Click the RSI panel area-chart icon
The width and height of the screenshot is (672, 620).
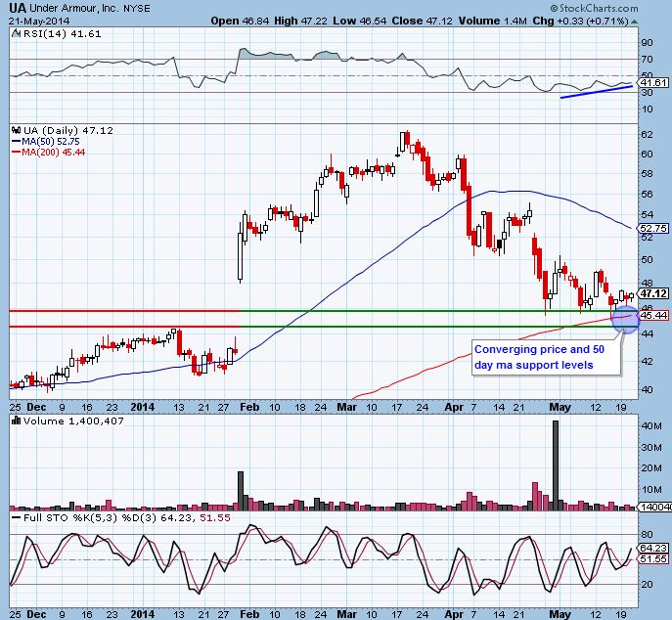(x=16, y=33)
